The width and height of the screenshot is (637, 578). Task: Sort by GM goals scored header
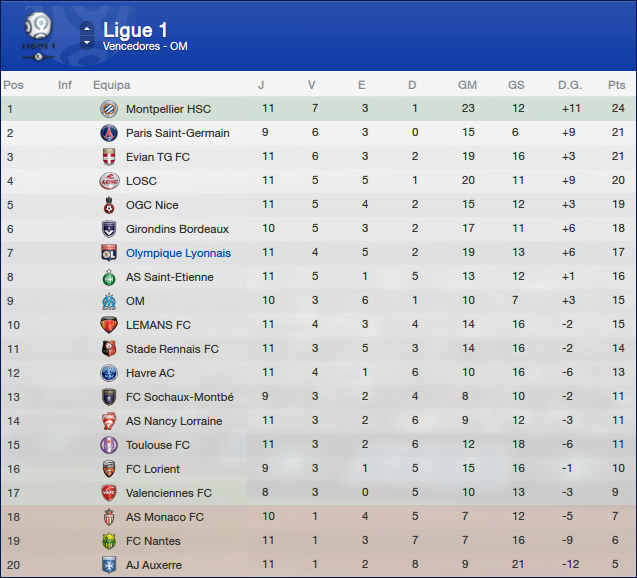[467, 85]
